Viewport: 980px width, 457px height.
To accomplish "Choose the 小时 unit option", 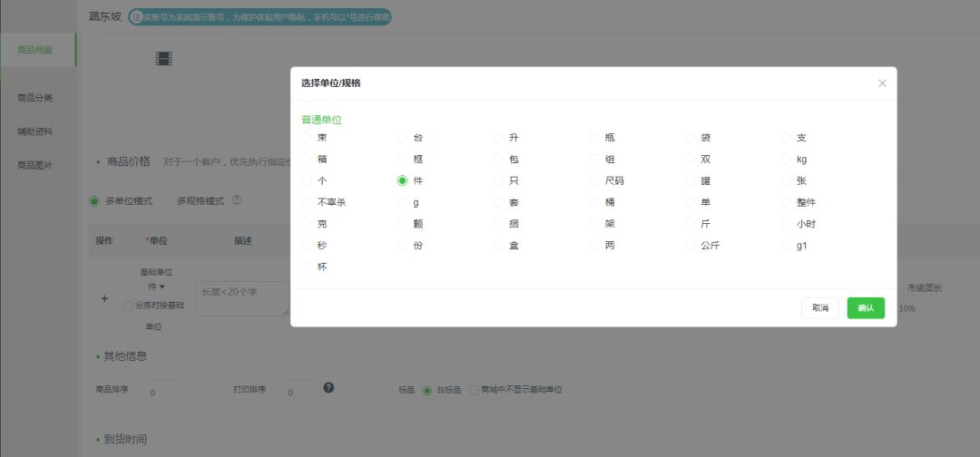I will (x=786, y=223).
